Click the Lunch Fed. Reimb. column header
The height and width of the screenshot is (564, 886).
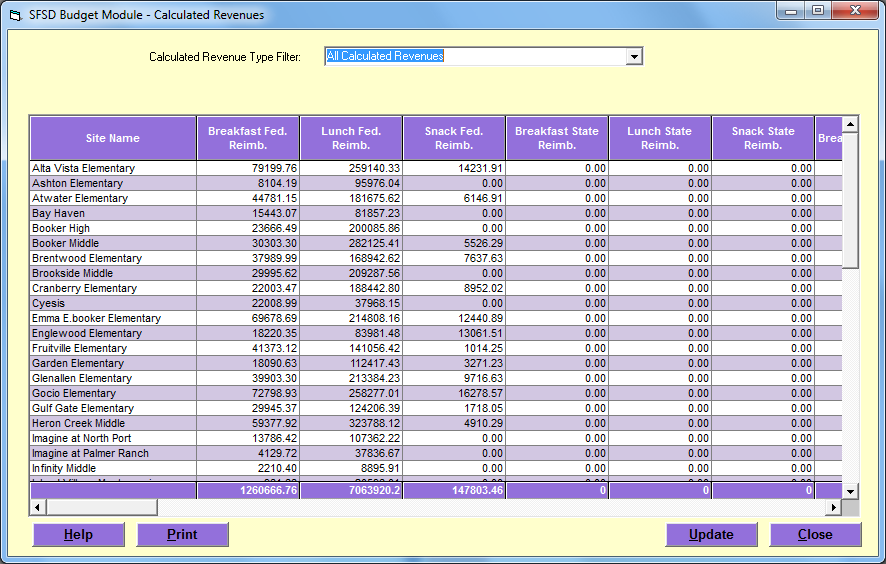tap(352, 138)
